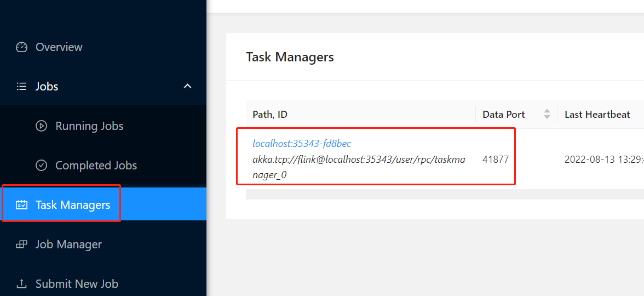Viewport: 644px width, 296px height.
Task: Select Task Managers in sidebar
Action: [x=103, y=204]
